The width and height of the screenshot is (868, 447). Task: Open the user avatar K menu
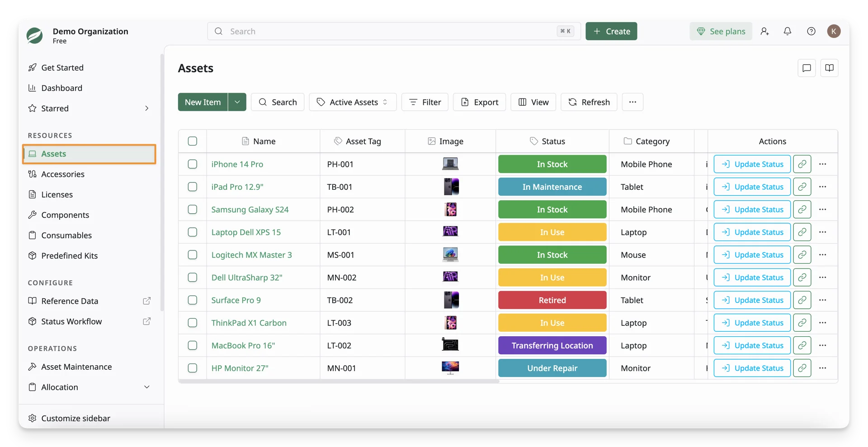point(834,31)
